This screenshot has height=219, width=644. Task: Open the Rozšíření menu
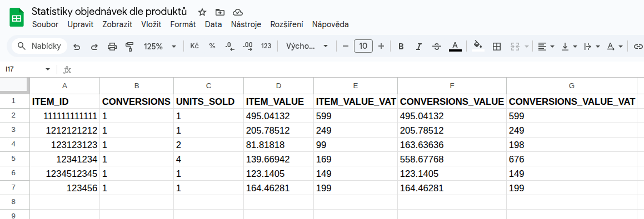click(x=287, y=24)
